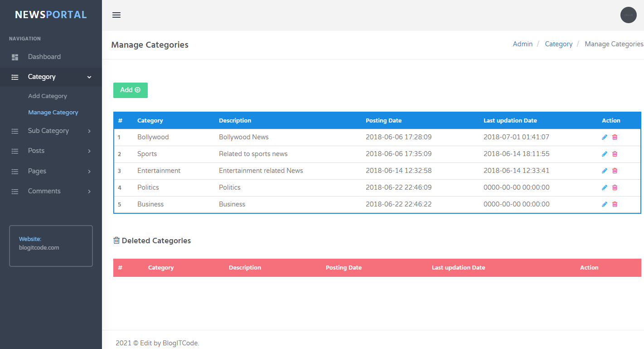Click the green Add button
Image resolution: width=644 pixels, height=349 pixels.
(130, 90)
